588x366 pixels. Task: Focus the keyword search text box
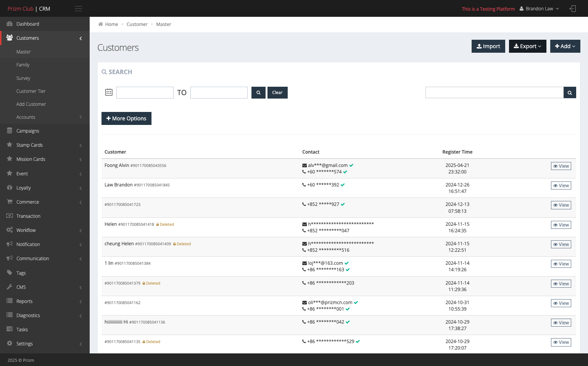495,92
